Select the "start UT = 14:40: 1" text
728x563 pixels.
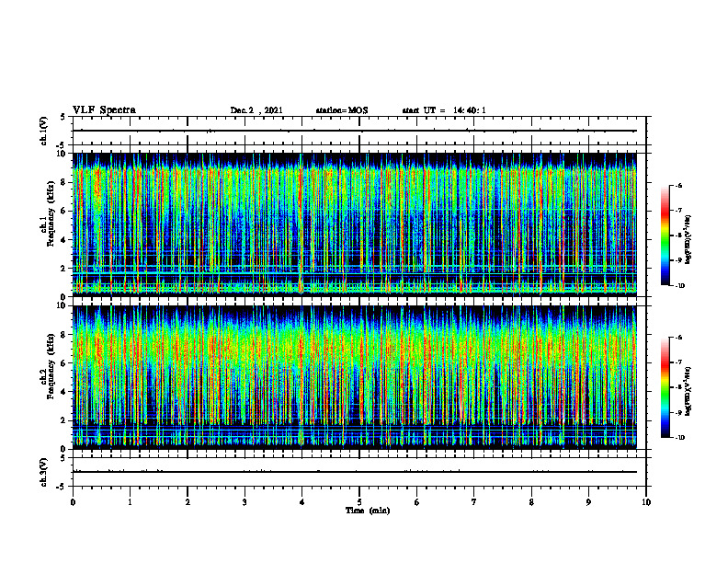444,110
